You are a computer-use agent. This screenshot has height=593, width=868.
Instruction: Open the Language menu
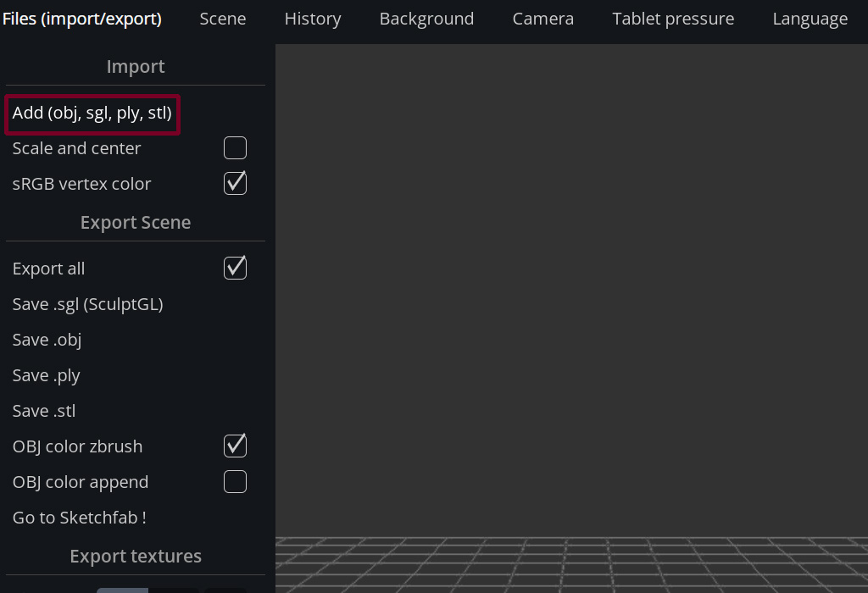pyautogui.click(x=810, y=19)
